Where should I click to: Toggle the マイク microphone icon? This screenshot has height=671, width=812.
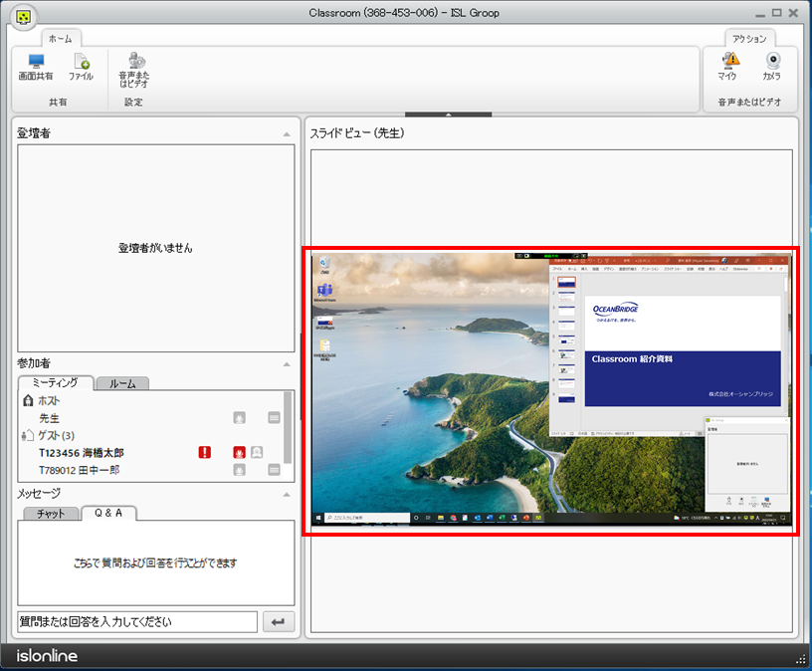(x=729, y=67)
